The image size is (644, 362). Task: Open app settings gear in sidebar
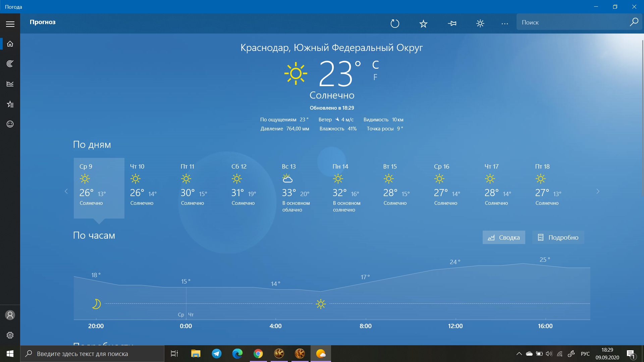tap(10, 335)
